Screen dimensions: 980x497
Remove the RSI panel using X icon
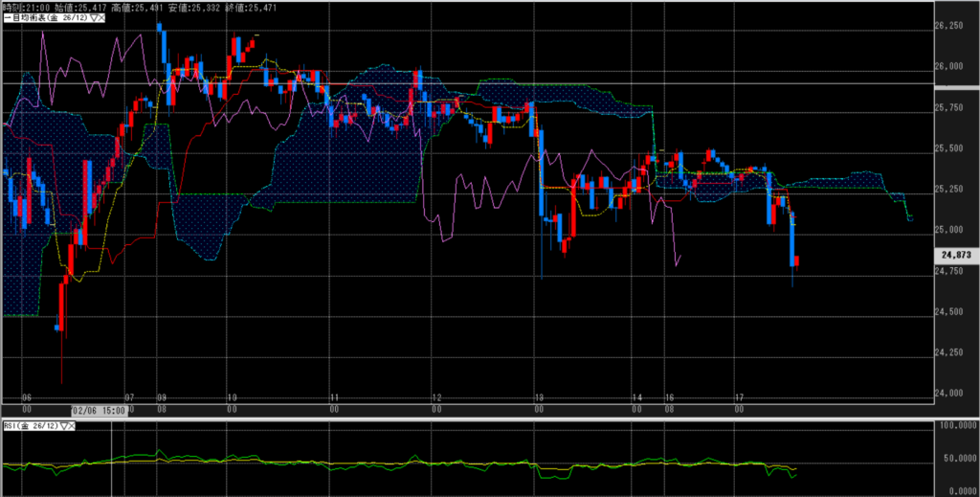click(x=73, y=426)
